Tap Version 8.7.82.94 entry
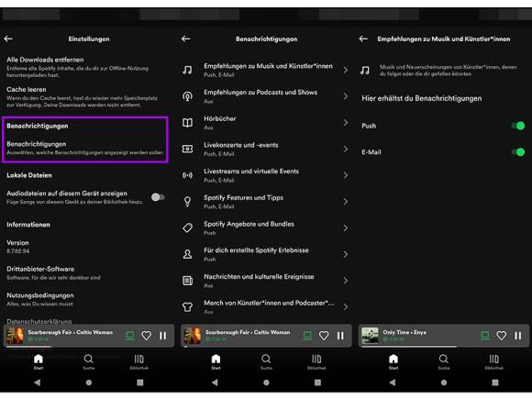The height and width of the screenshot is (399, 532). pos(84,247)
